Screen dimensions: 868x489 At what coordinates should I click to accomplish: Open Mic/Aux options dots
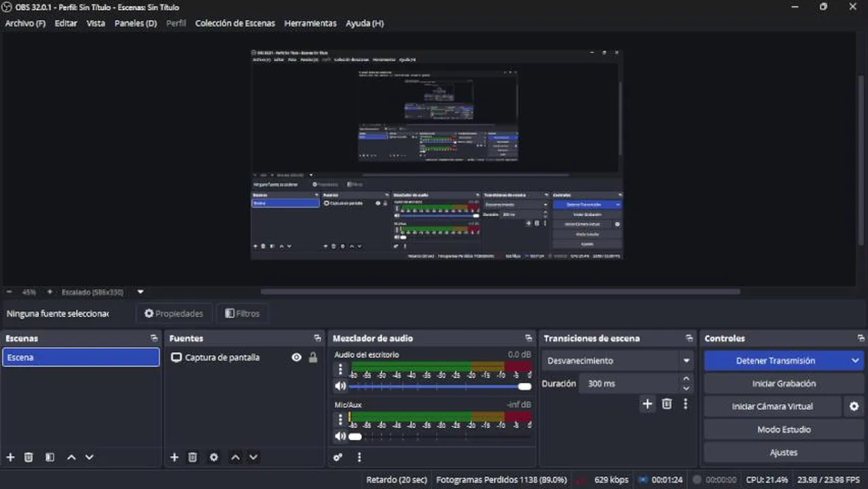tap(340, 420)
